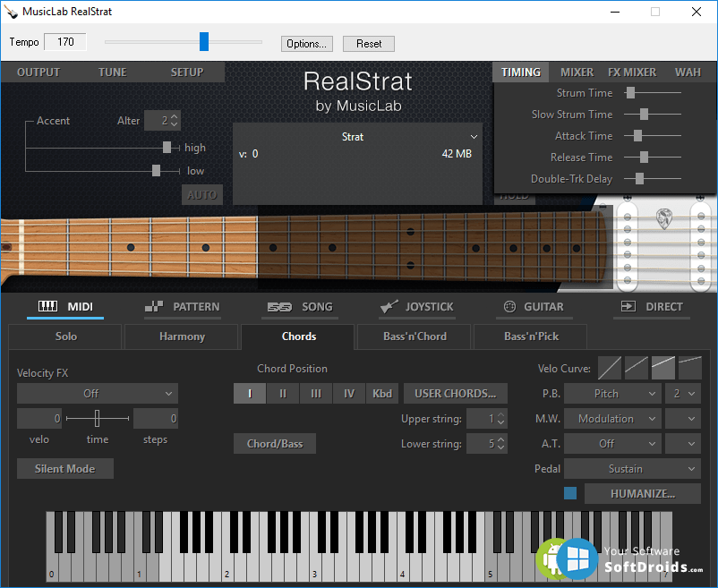The width and height of the screenshot is (718, 588).
Task: Select the fourth Velo Curve icon
Action: [x=690, y=369]
